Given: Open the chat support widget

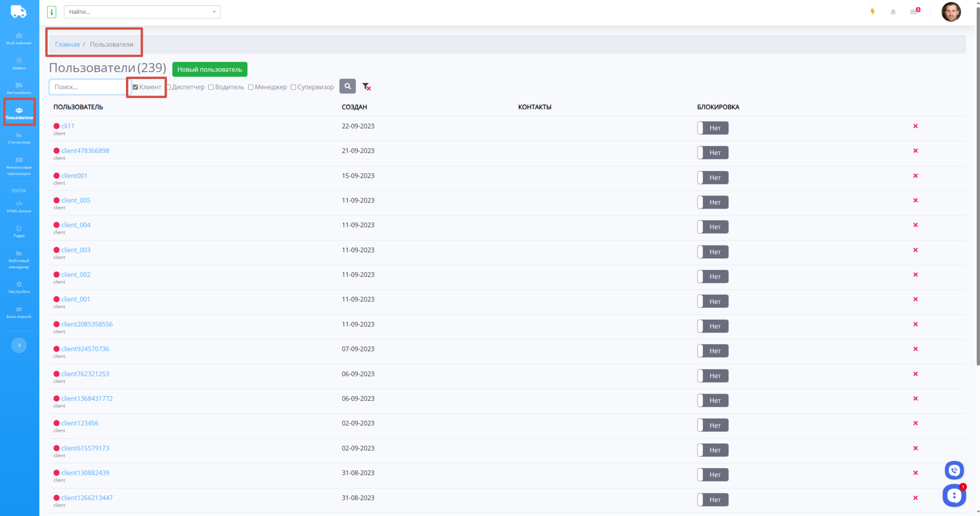Looking at the screenshot, I should point(954,496).
